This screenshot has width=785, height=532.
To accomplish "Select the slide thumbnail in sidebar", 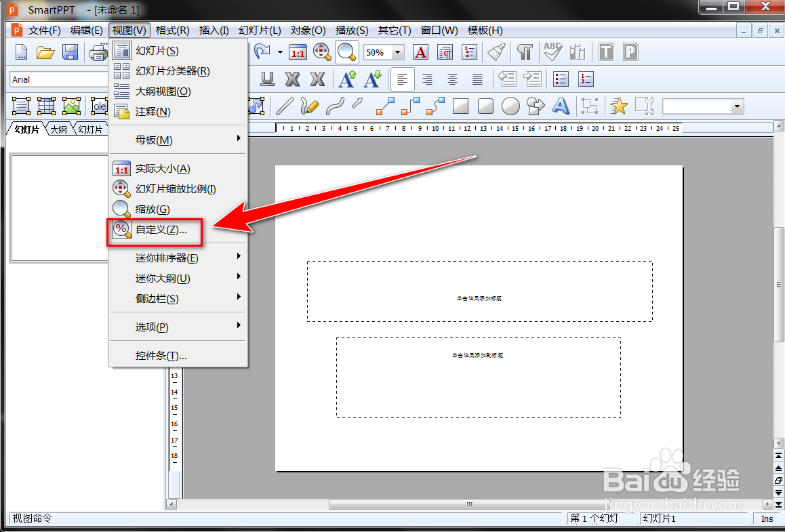I will [59, 208].
